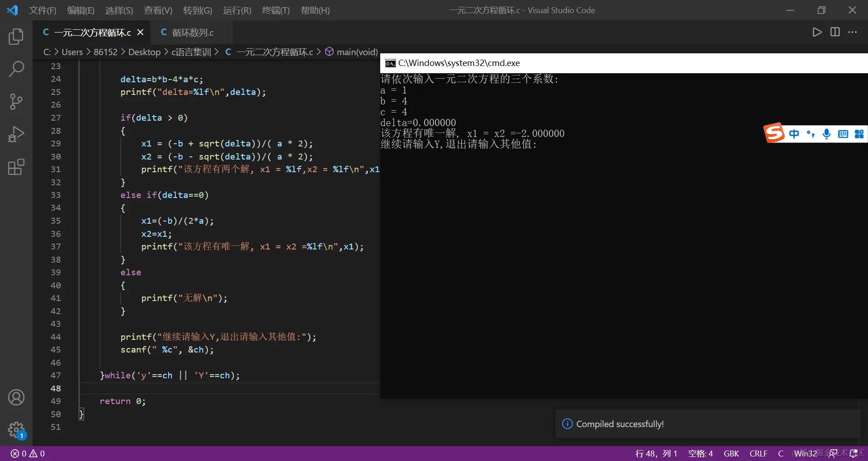Screen dimensions: 868x461
Task: Change file encoding GBK in status bar
Action: tap(731, 454)
